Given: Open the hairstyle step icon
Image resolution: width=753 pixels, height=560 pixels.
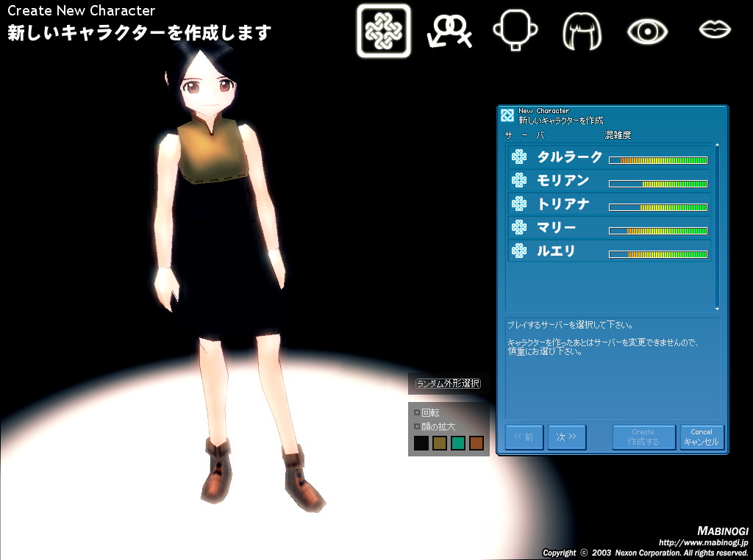Looking at the screenshot, I should click(582, 31).
